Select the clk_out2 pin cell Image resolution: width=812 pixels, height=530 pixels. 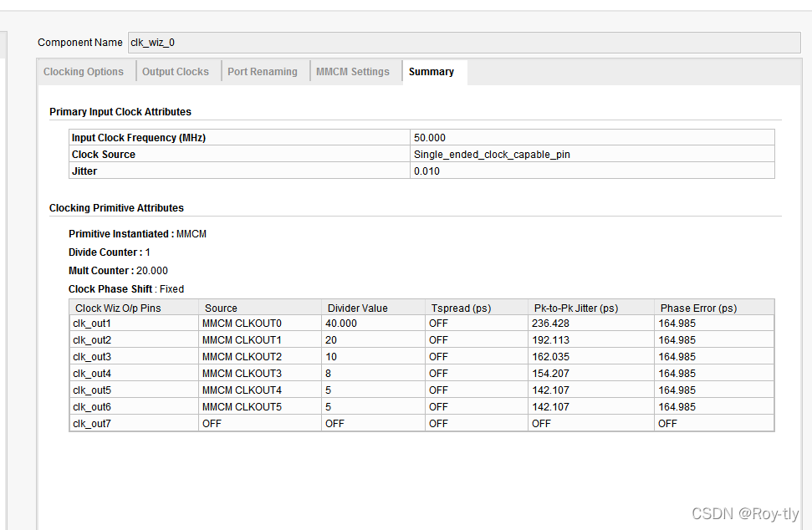134,340
